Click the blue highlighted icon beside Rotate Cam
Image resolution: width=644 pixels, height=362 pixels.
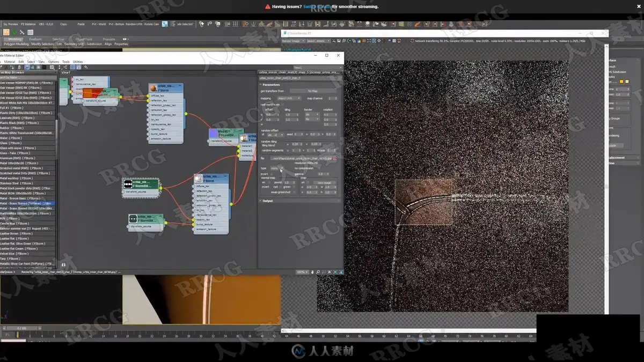[x=165, y=24]
